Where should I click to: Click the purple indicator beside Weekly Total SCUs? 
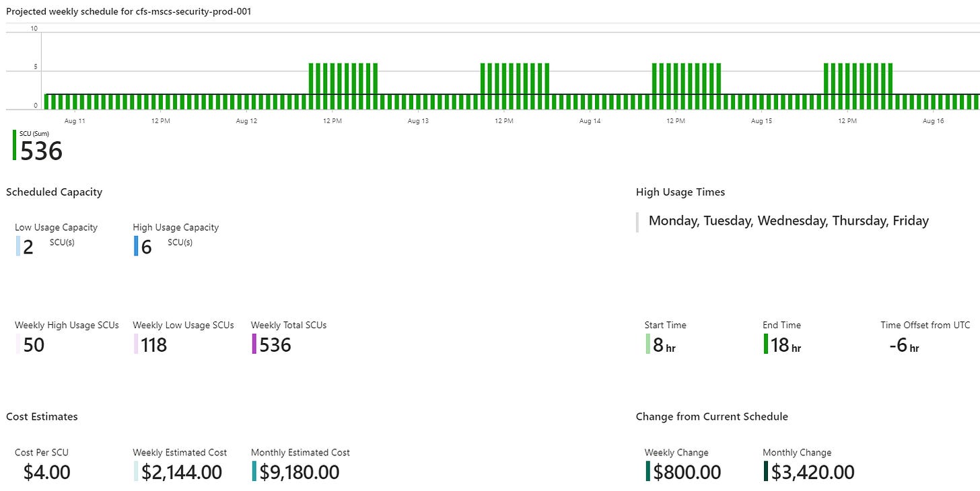254,345
